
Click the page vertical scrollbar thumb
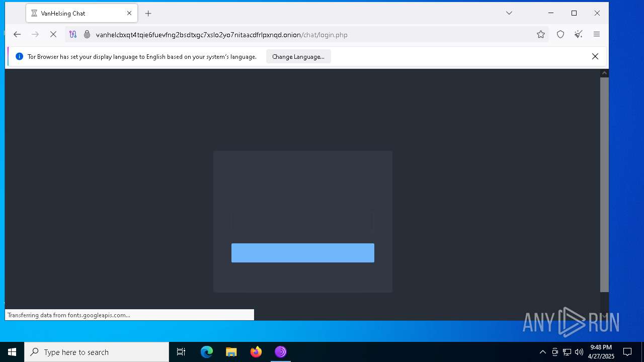click(604, 185)
